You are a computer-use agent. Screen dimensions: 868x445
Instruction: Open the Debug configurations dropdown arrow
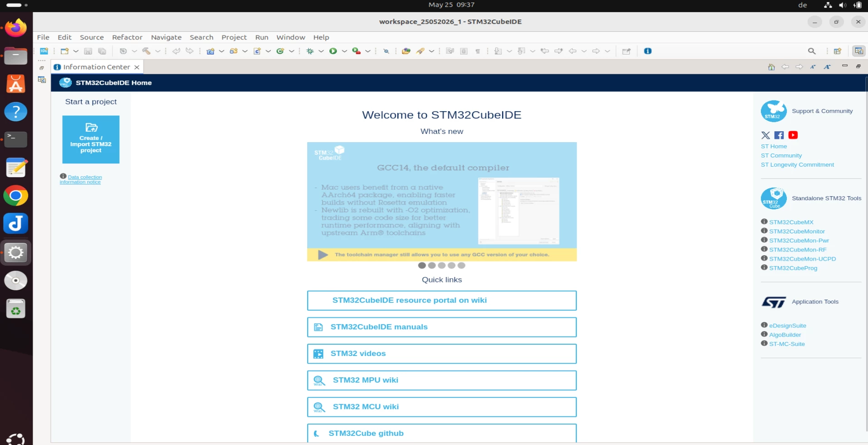pyautogui.click(x=321, y=51)
